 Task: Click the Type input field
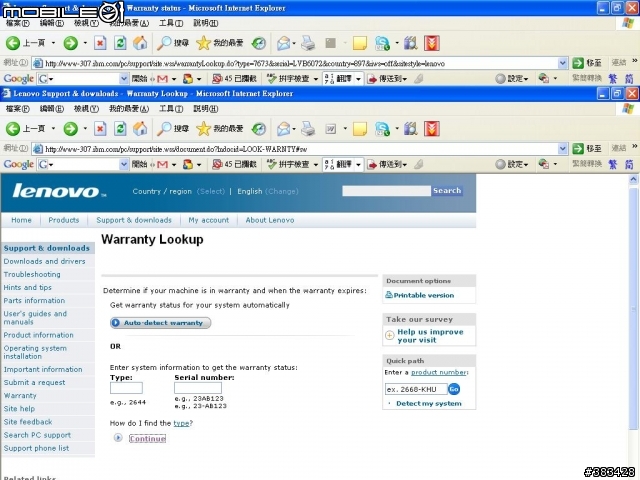coord(126,388)
